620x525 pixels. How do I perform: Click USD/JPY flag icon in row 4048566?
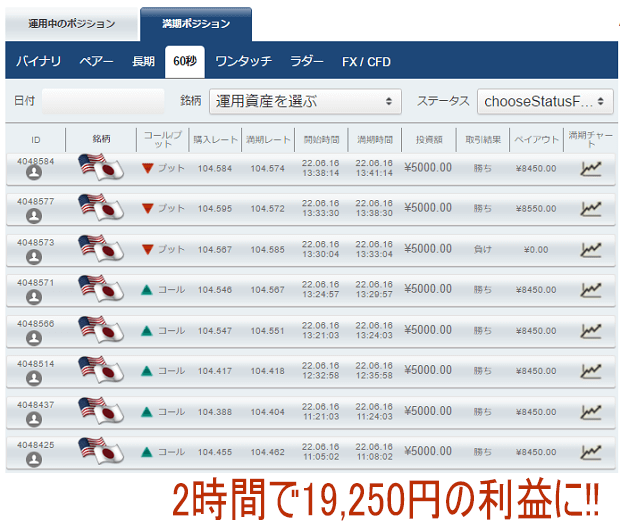click(101, 329)
